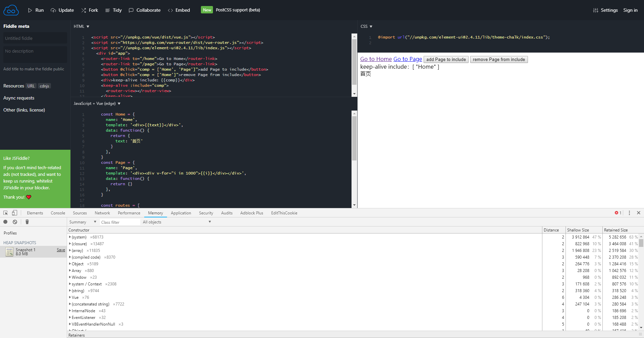Switch to the Network tab
The width and height of the screenshot is (644, 338).
coord(102,213)
